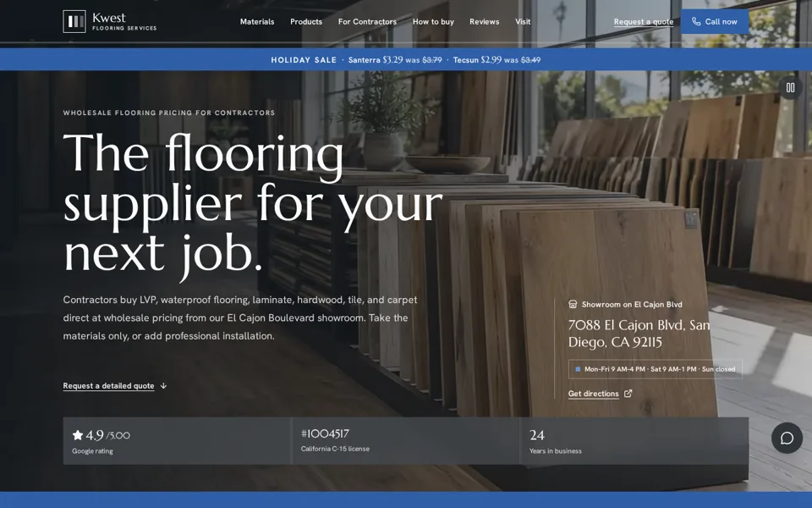Select Visit in the top navigation
The height and width of the screenshot is (508, 812).
[523, 22]
